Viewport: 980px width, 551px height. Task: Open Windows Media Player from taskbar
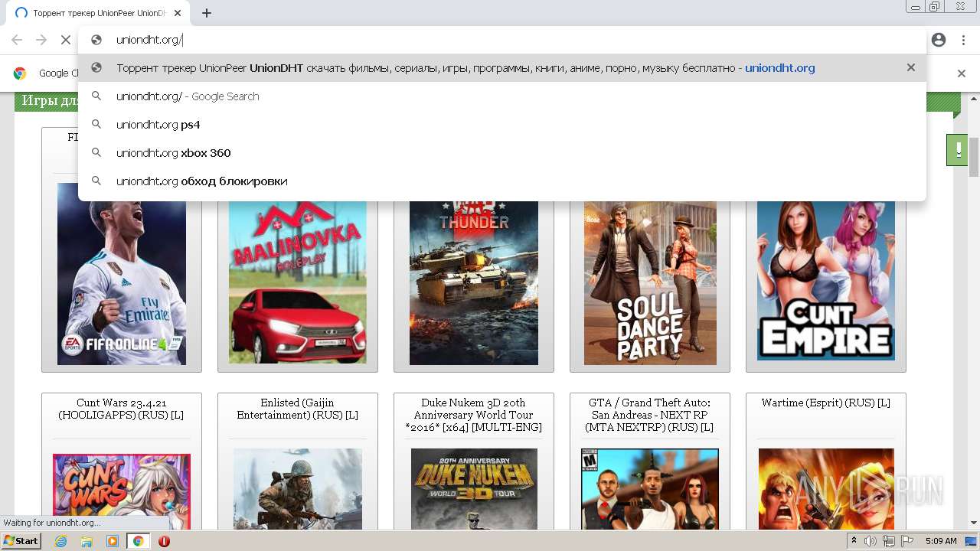tap(113, 541)
